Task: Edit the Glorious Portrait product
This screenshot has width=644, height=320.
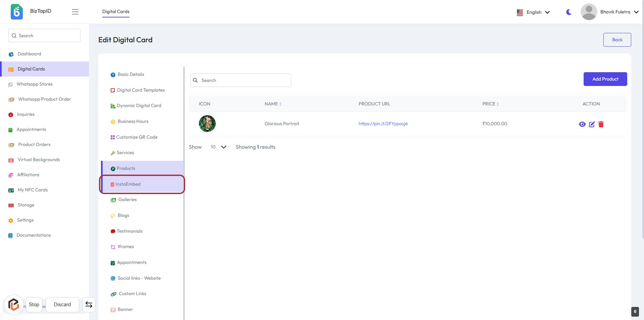Action: pyautogui.click(x=592, y=124)
